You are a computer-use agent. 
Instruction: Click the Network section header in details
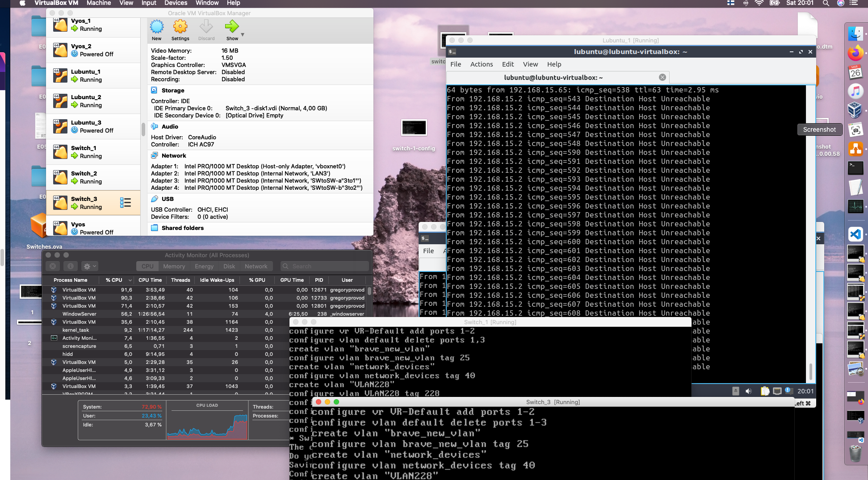(x=173, y=155)
